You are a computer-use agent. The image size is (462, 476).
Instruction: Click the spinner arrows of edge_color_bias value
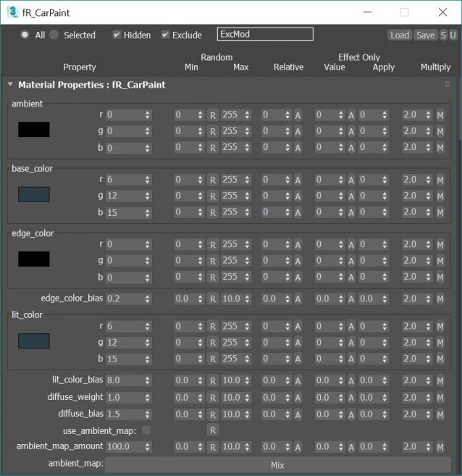click(148, 299)
